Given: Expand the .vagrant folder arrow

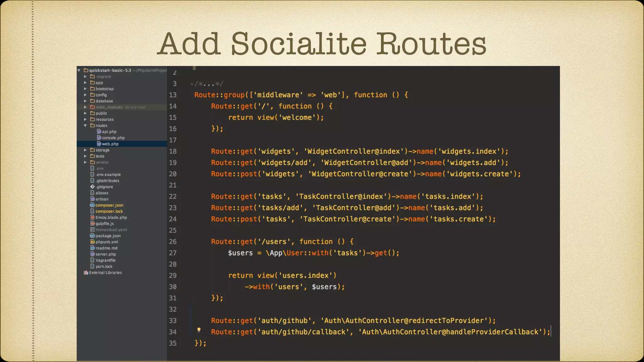Looking at the screenshot, I should point(85,76).
